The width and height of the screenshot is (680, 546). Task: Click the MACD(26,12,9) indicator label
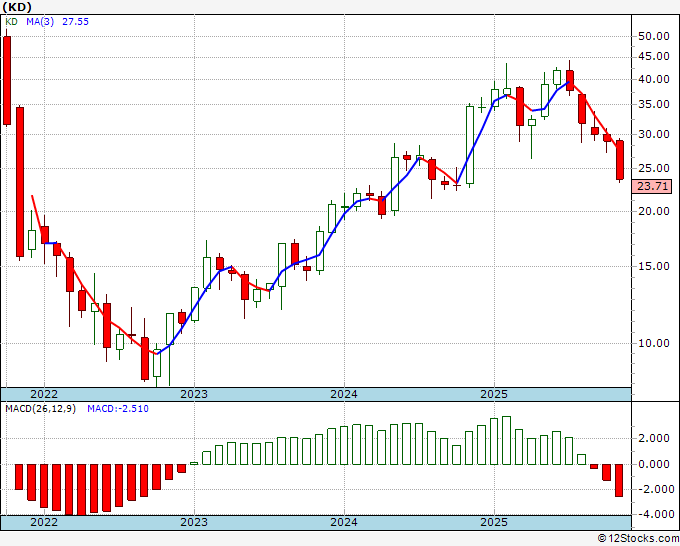(40, 409)
